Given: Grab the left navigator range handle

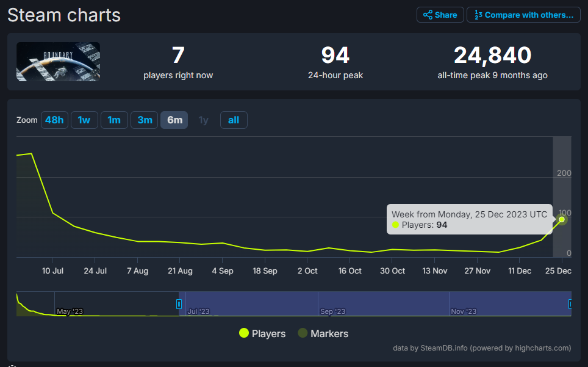Looking at the screenshot, I should point(179,304).
